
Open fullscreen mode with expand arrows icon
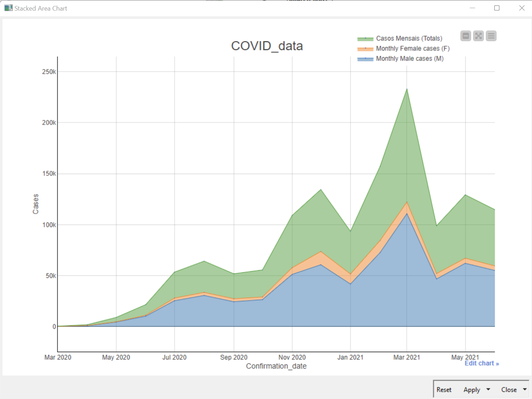478,36
